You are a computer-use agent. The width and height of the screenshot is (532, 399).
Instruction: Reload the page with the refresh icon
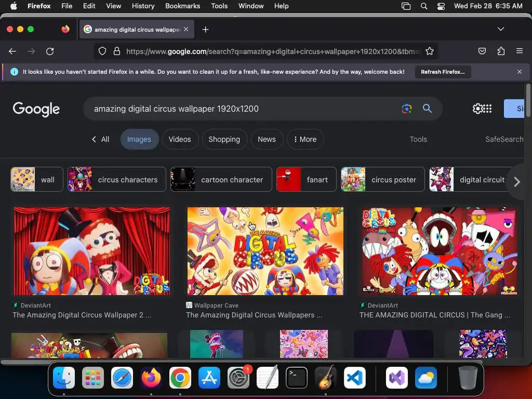coord(50,51)
